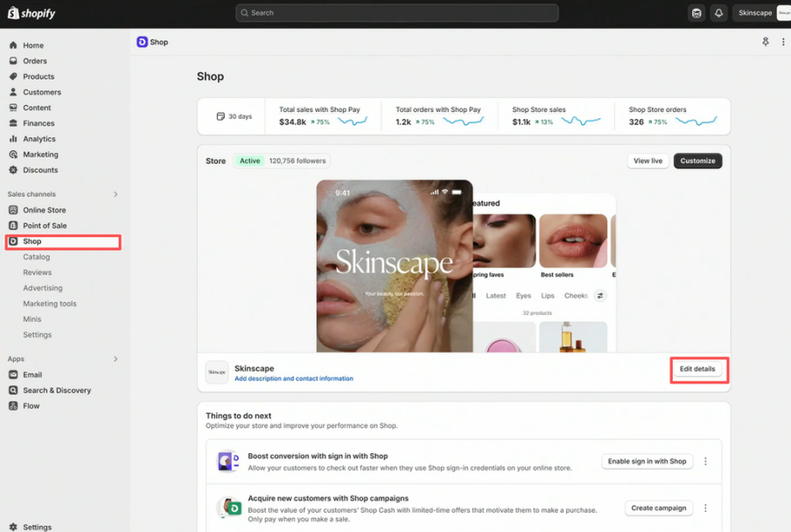Open options menu beside Enable sign in with Shop
Screen dimensions: 791x532
[x=706, y=461]
